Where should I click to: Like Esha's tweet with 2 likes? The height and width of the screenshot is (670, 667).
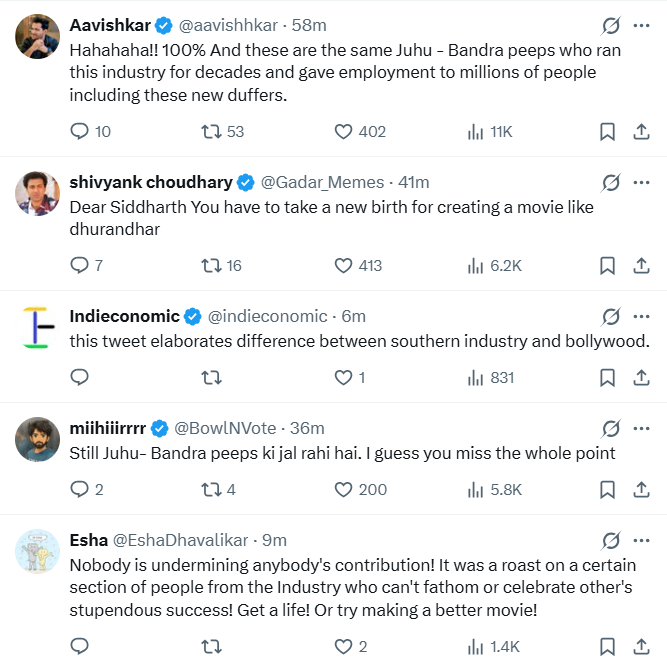pos(343,647)
